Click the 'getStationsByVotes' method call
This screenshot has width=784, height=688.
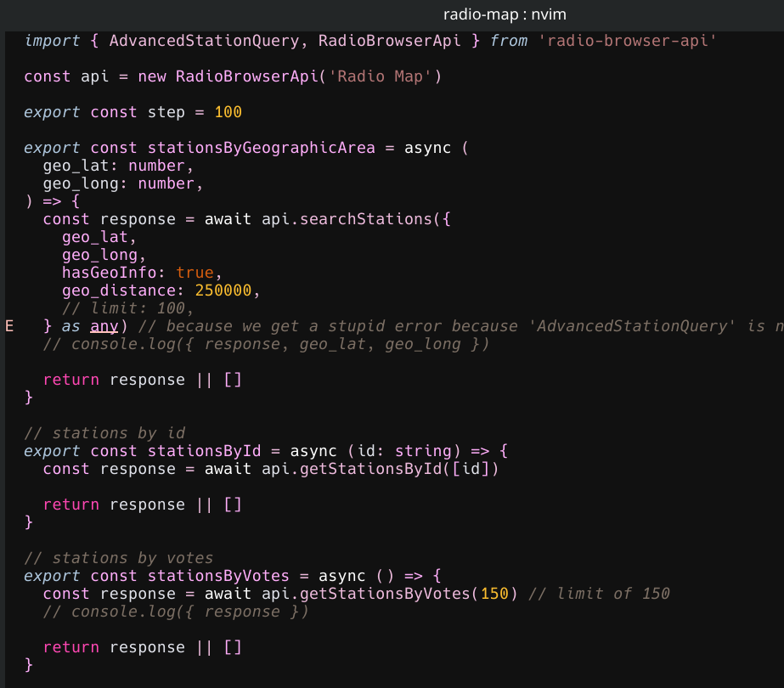pos(385,594)
